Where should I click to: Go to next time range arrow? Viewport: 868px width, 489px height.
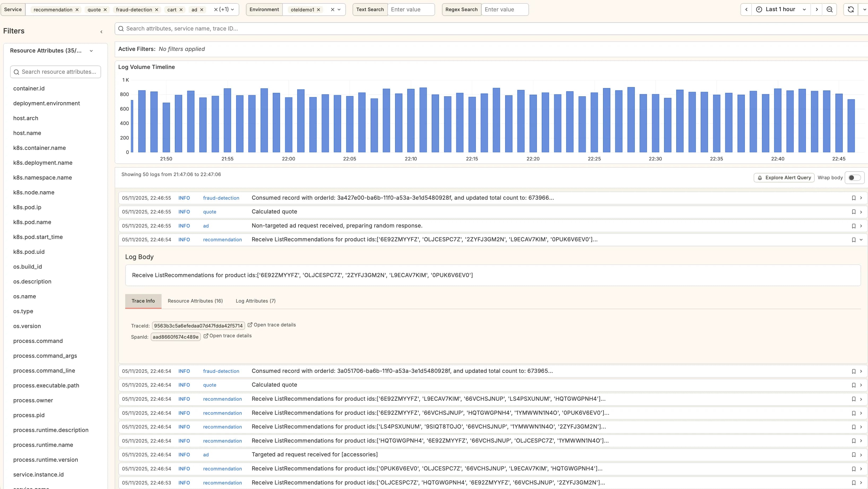817,10
